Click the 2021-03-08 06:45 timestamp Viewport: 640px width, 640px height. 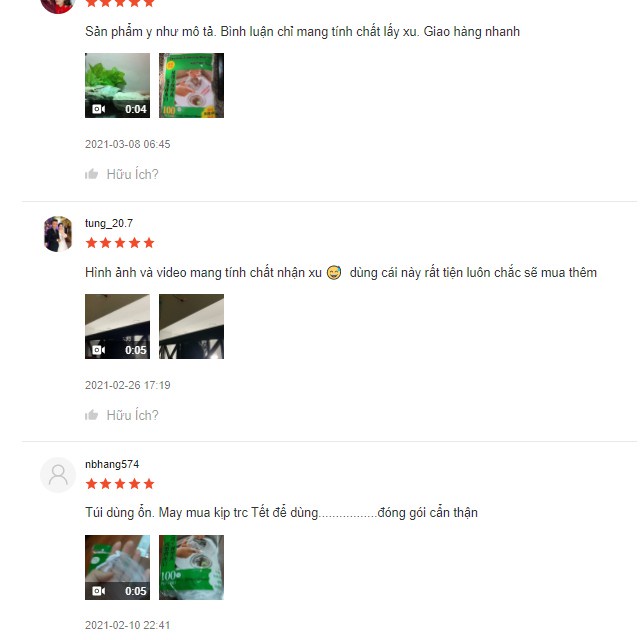coord(128,144)
